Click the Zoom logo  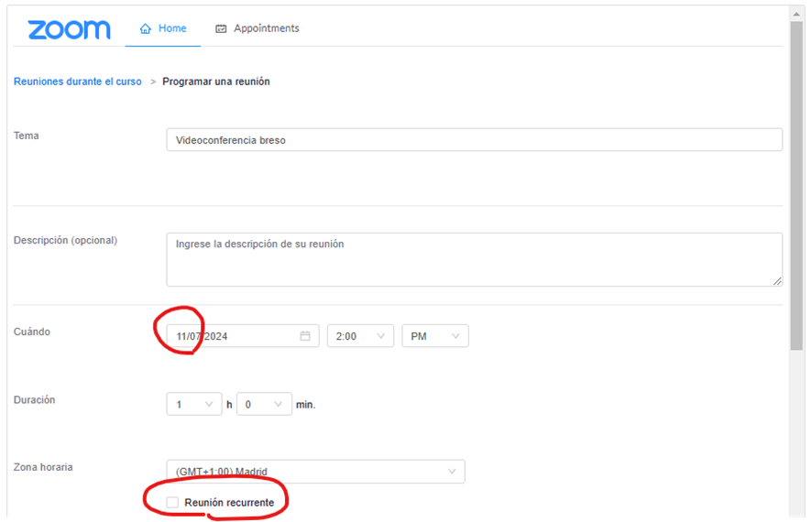69,29
